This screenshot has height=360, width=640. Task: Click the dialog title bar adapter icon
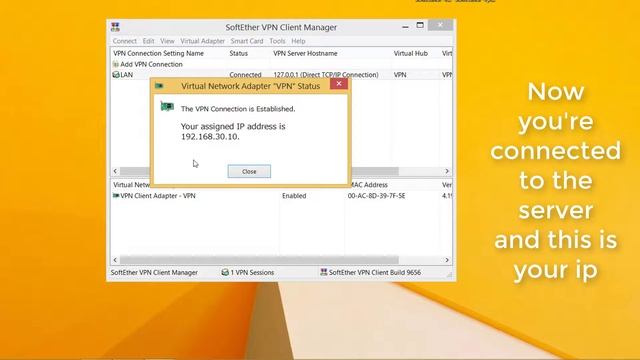159,86
